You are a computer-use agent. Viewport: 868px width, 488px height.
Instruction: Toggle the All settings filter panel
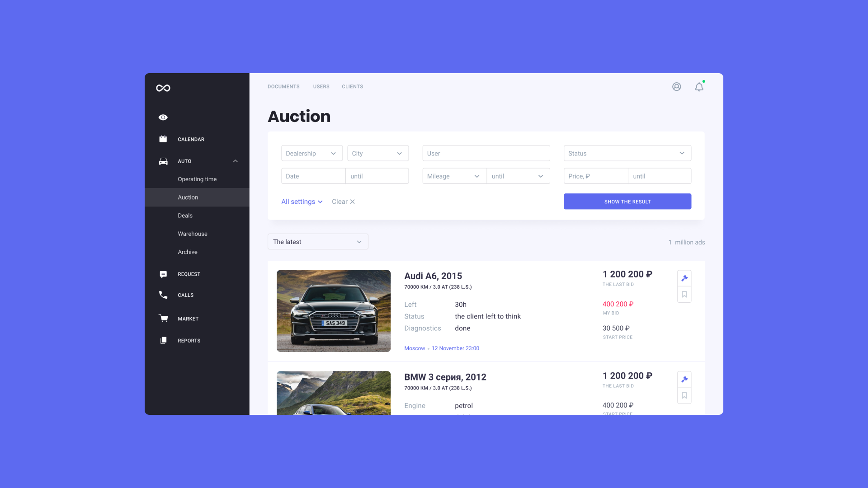coord(301,201)
